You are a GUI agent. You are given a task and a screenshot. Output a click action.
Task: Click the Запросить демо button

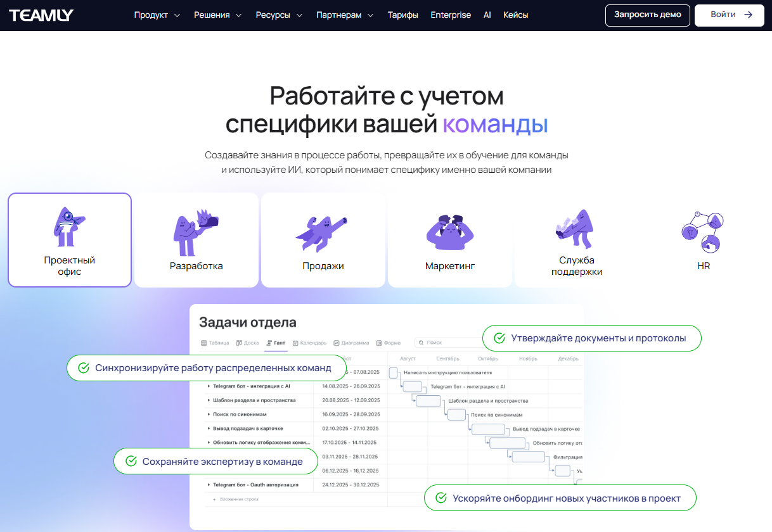click(647, 15)
